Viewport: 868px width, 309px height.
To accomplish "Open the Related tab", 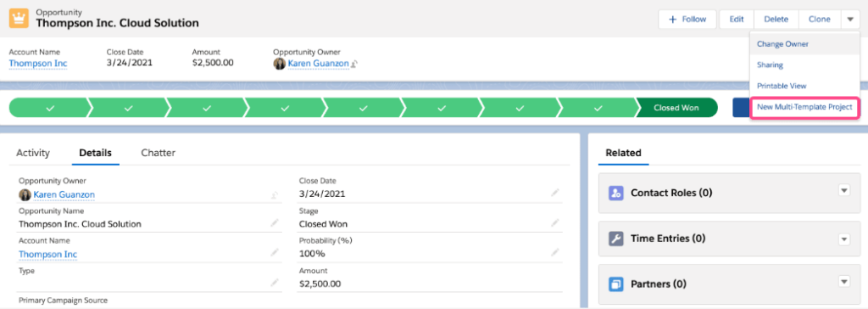I will click(623, 153).
